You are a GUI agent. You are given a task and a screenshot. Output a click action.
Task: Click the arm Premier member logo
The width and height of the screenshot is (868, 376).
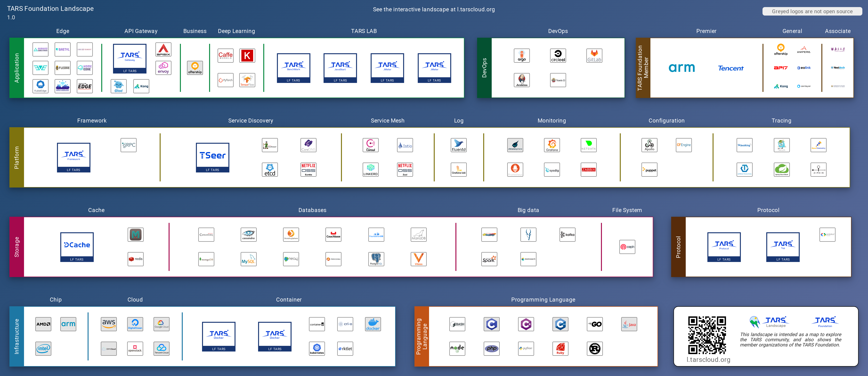point(681,68)
